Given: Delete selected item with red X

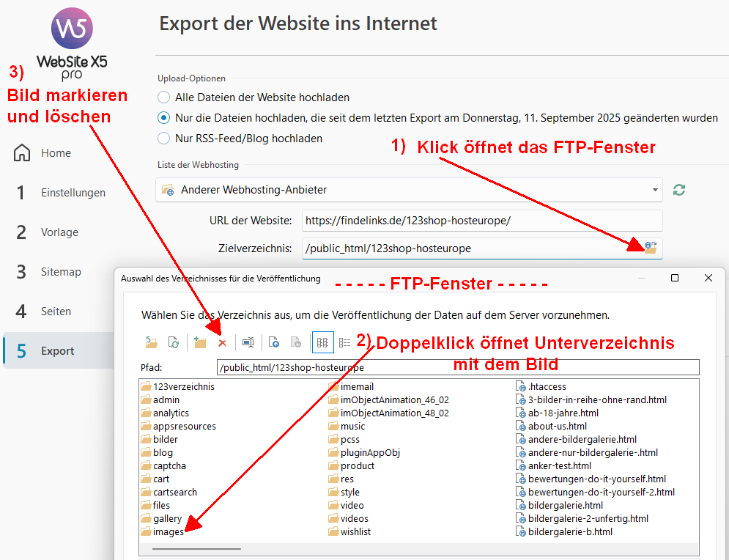Looking at the screenshot, I should point(222,343).
